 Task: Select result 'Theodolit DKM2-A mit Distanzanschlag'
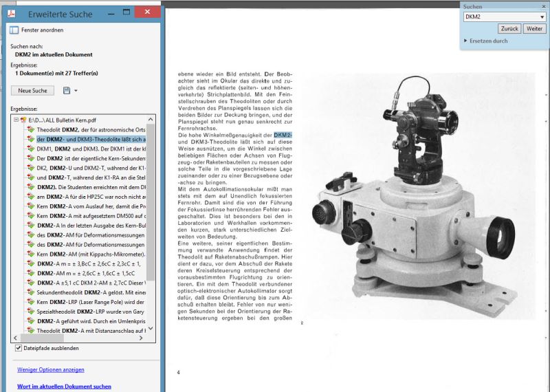[91, 330]
